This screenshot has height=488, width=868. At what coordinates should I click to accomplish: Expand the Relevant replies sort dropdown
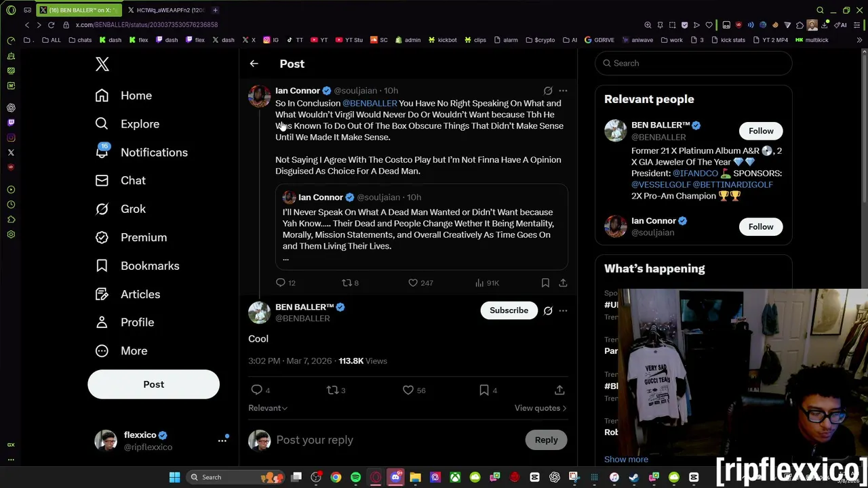268,408
